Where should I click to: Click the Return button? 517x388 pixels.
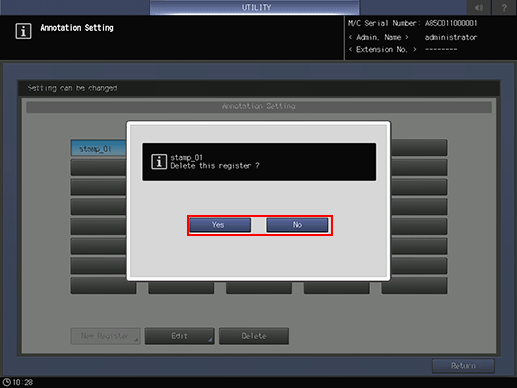click(463, 366)
